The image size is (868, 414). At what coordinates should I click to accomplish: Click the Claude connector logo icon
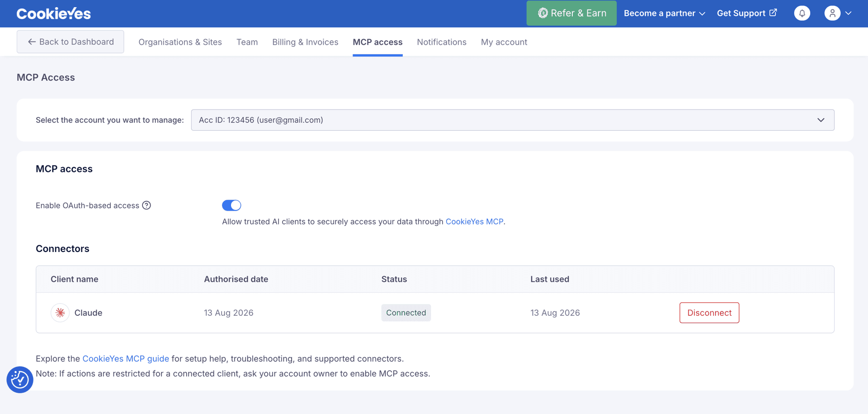click(x=60, y=313)
